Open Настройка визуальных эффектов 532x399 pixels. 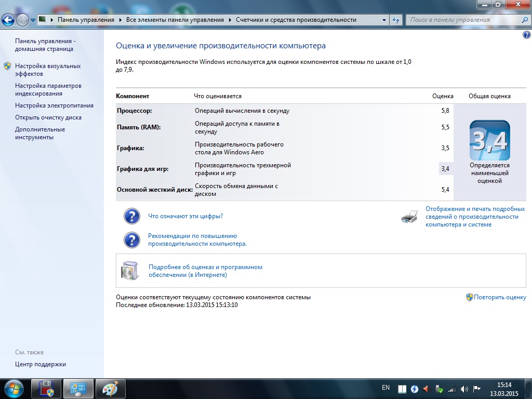48,70
